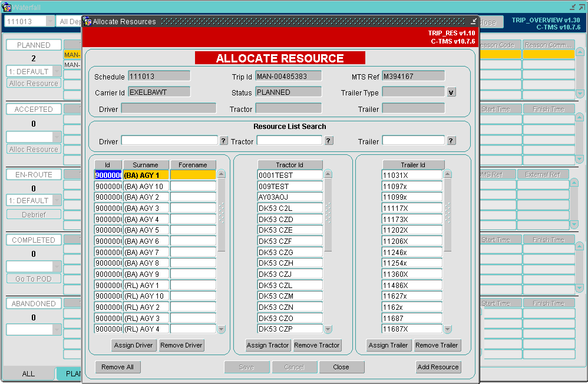Click Go To POD button in Waterfall
Screen dimensions: 588x384
(34, 279)
